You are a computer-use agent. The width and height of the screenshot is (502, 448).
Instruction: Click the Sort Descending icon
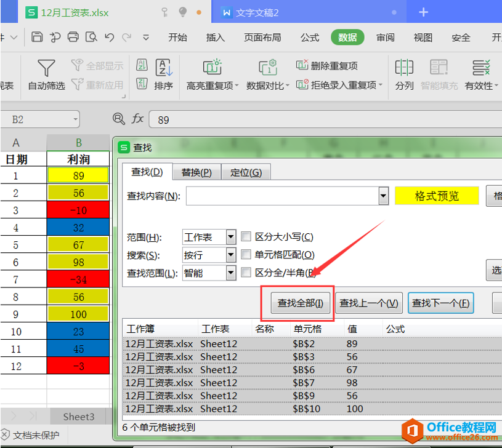click(142, 84)
